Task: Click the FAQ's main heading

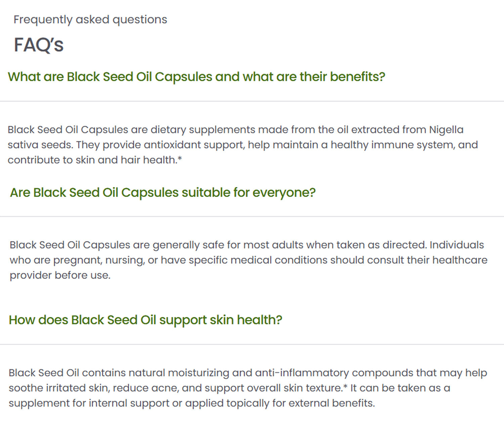Action: [x=39, y=45]
